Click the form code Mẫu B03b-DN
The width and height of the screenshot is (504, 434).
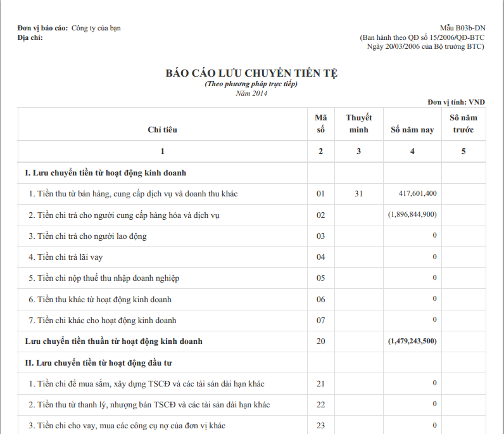(x=463, y=28)
